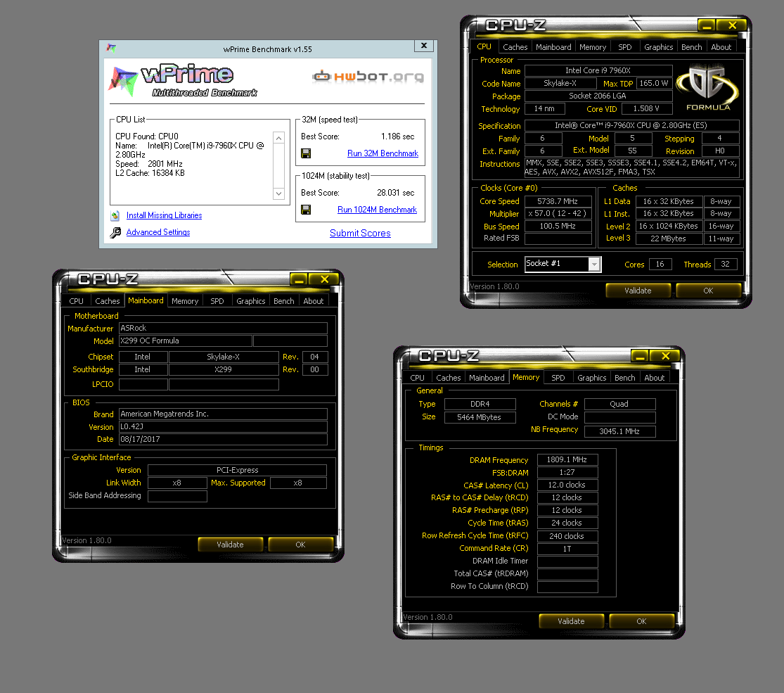Open SPD tab in the Mainboard window
The width and height of the screenshot is (784, 693).
[217, 301]
